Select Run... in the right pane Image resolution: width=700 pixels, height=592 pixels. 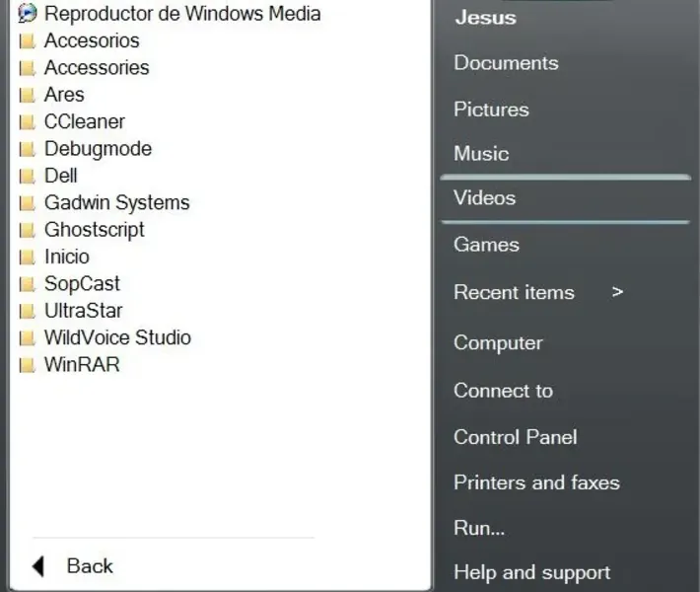pyautogui.click(x=479, y=528)
